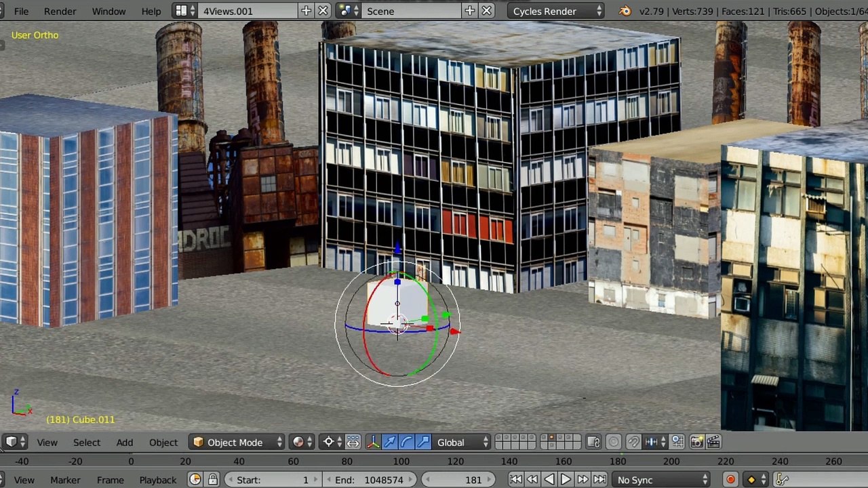Viewport: 868px width, 488px height.
Task: Render OpenGL animation clapperboard icon
Action: click(713, 442)
